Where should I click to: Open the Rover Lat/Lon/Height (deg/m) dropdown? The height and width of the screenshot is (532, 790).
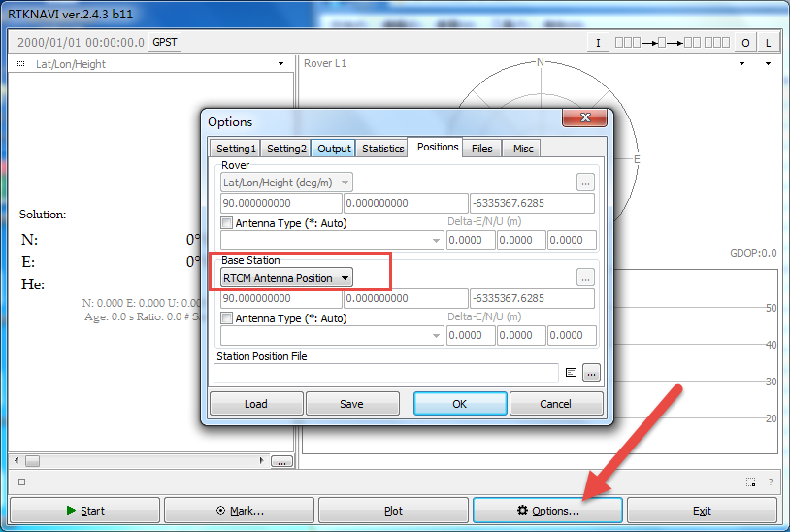click(x=286, y=183)
